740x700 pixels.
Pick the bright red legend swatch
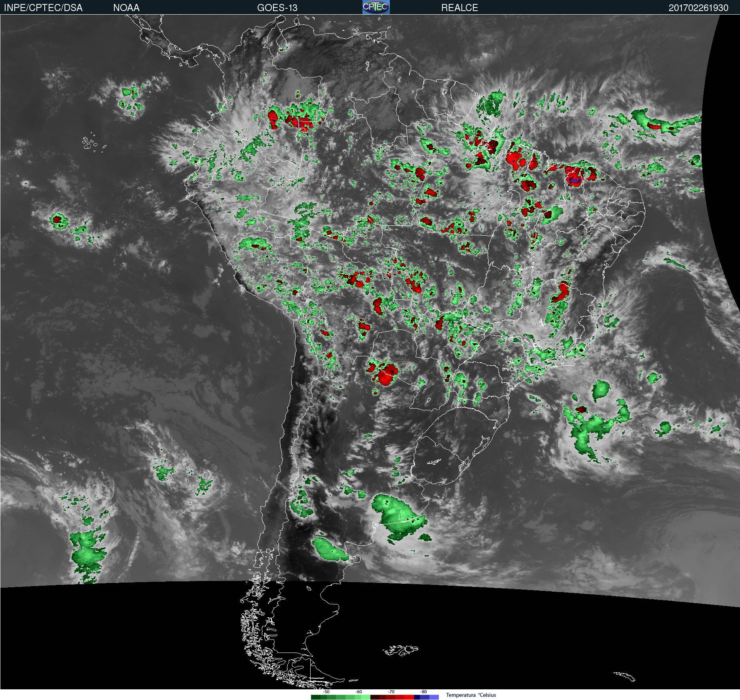pos(409,697)
